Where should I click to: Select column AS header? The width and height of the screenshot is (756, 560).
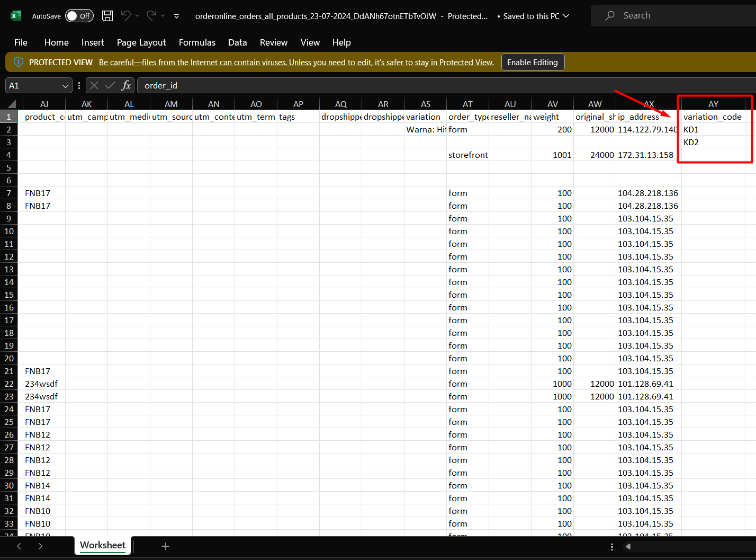point(426,104)
